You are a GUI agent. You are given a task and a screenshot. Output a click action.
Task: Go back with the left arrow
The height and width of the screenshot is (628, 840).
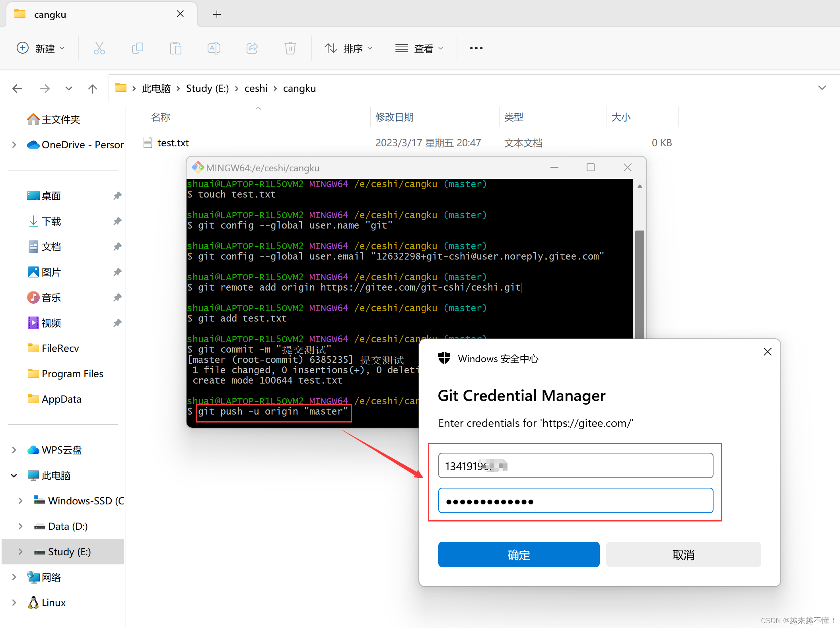(x=17, y=88)
